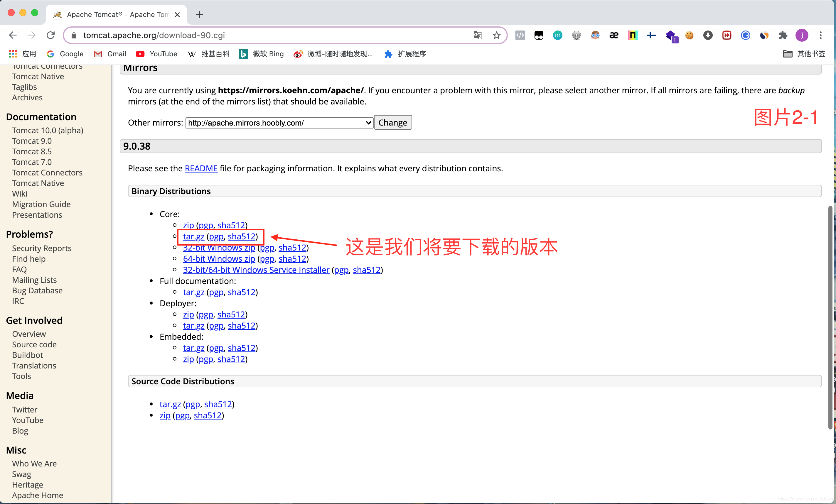Open Chrome three-dot menu
This screenshot has height=504, width=836.
click(x=820, y=35)
